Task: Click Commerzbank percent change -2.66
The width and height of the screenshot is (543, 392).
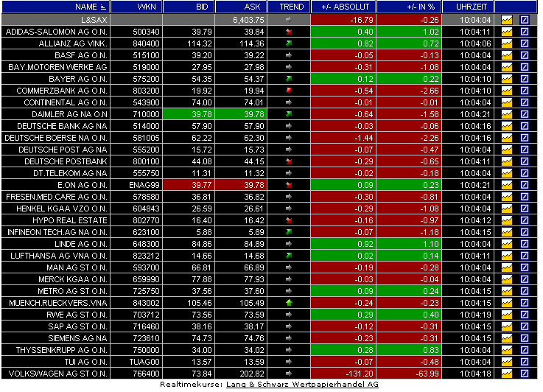Action: 429,91
